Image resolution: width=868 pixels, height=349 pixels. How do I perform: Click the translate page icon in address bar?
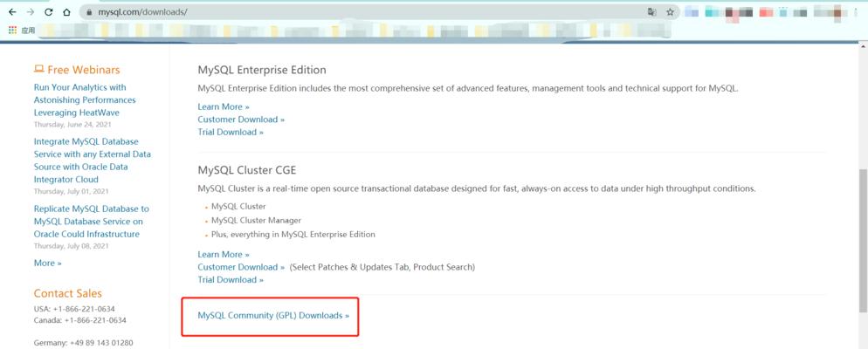652,11
